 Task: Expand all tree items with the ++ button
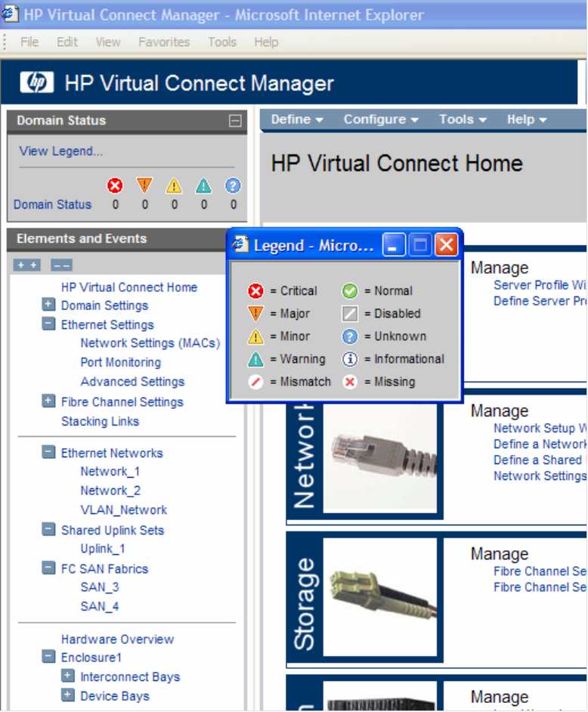[x=26, y=265]
